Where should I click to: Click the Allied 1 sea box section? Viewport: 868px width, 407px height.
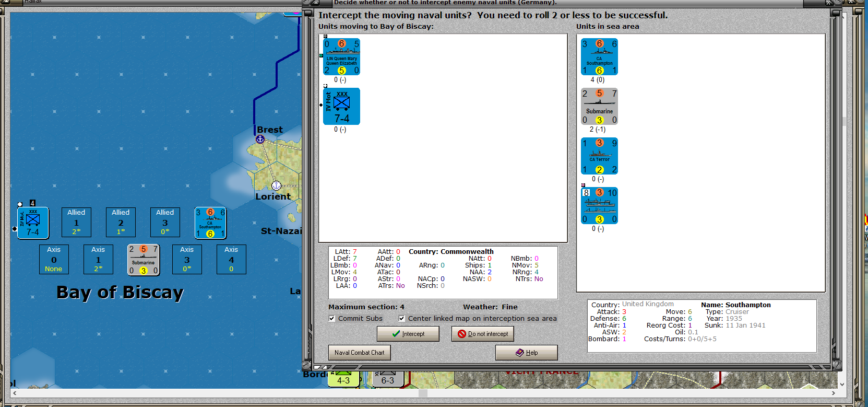pos(76,222)
